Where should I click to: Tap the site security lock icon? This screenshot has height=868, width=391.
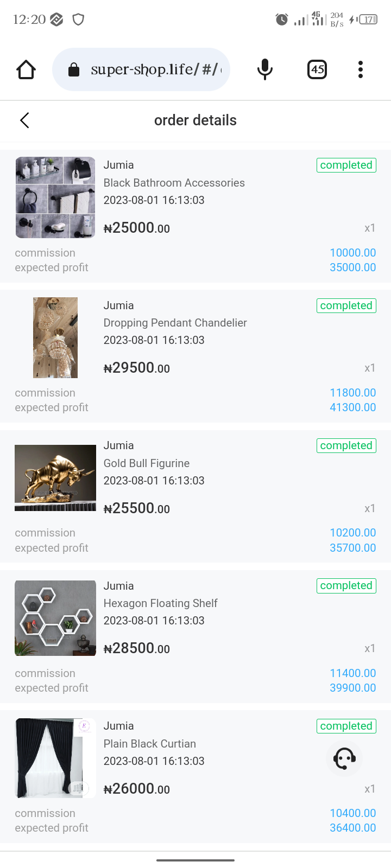(x=74, y=70)
